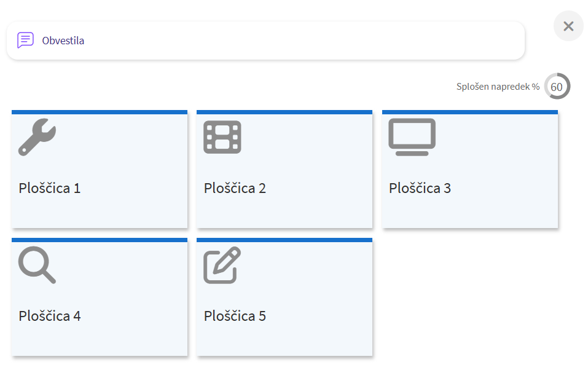Open the Obvestila notifications link

tap(63, 41)
